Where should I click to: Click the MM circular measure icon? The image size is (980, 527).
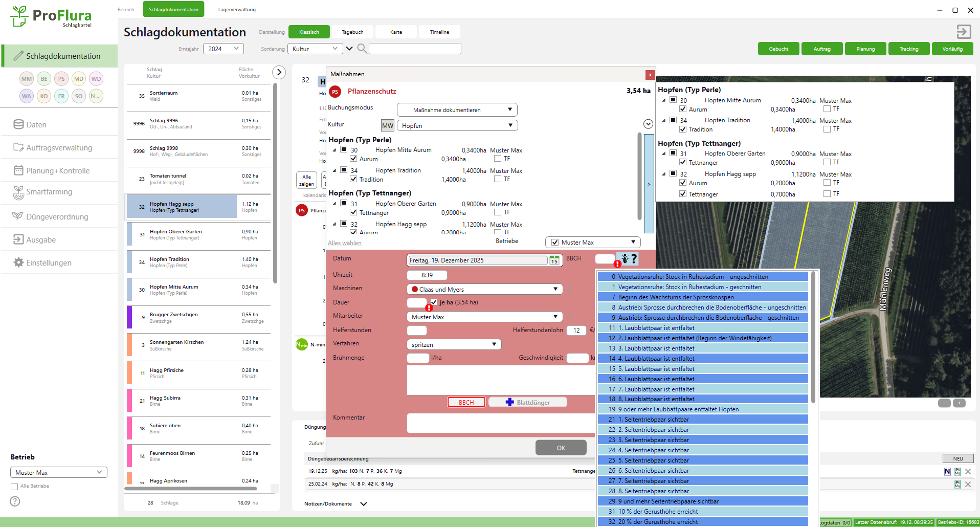click(x=27, y=79)
